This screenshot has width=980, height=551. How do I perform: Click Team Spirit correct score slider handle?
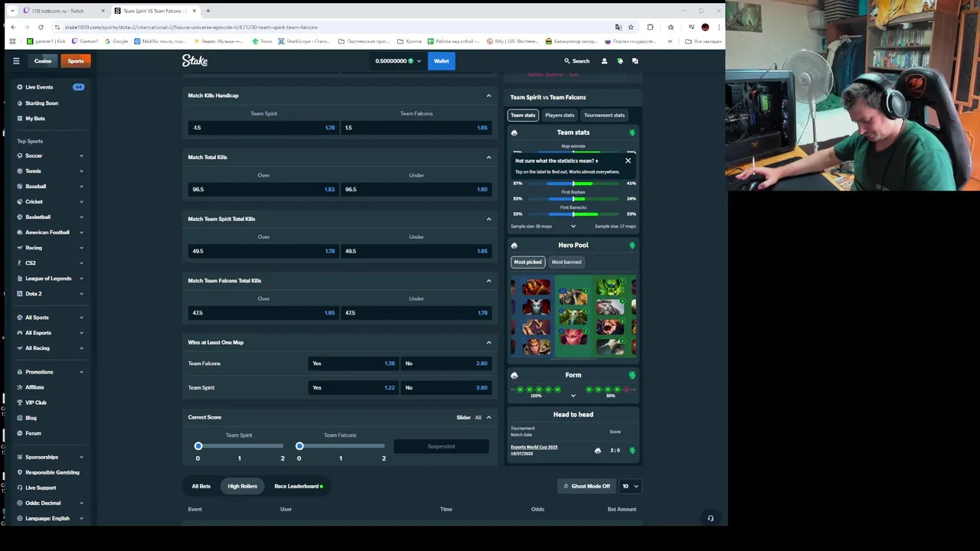[x=198, y=446]
